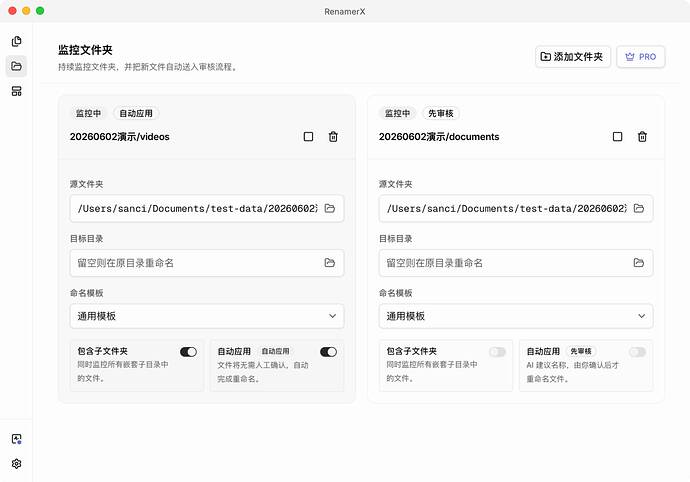Viewport: 690px width, 482px height.
Task: Expand 通用模板 dropdown in videos card
Action: point(207,316)
